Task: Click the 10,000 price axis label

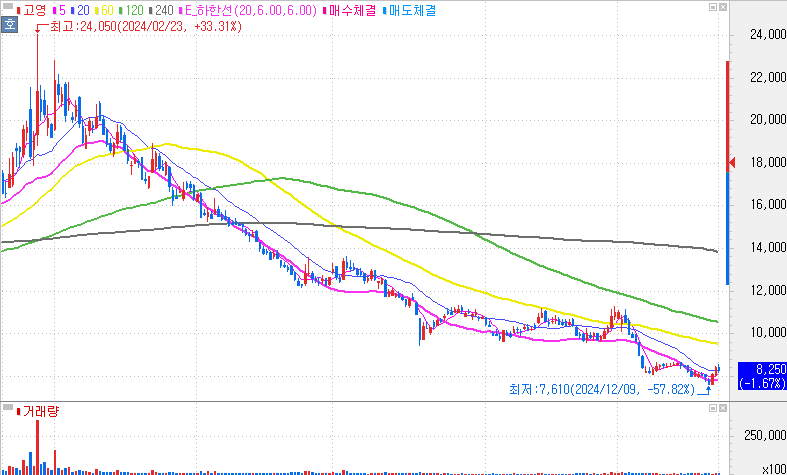Action: 767,332
